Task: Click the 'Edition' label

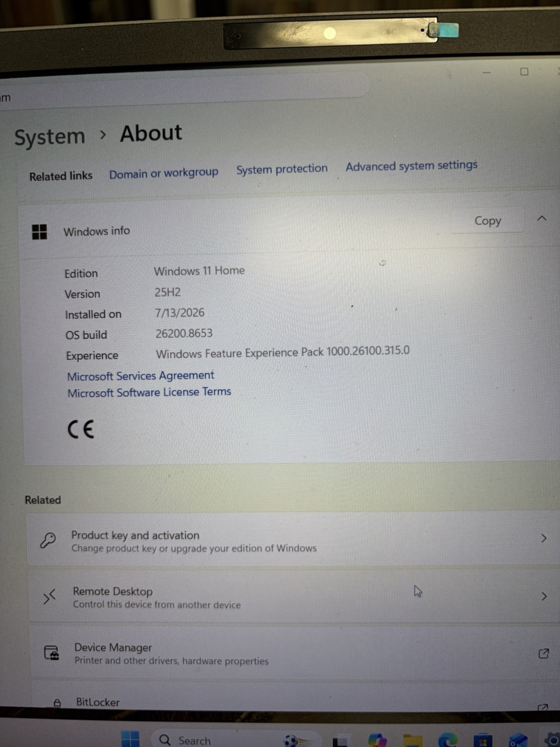Action: pyautogui.click(x=81, y=274)
